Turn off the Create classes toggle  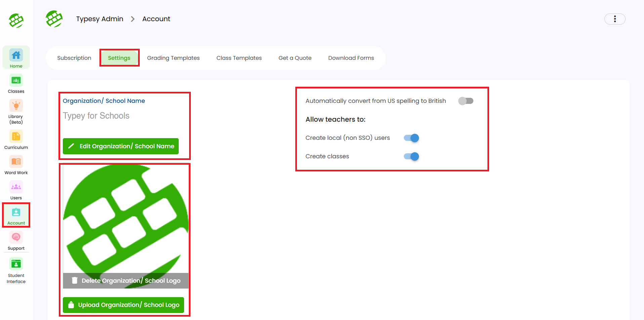coord(411,156)
